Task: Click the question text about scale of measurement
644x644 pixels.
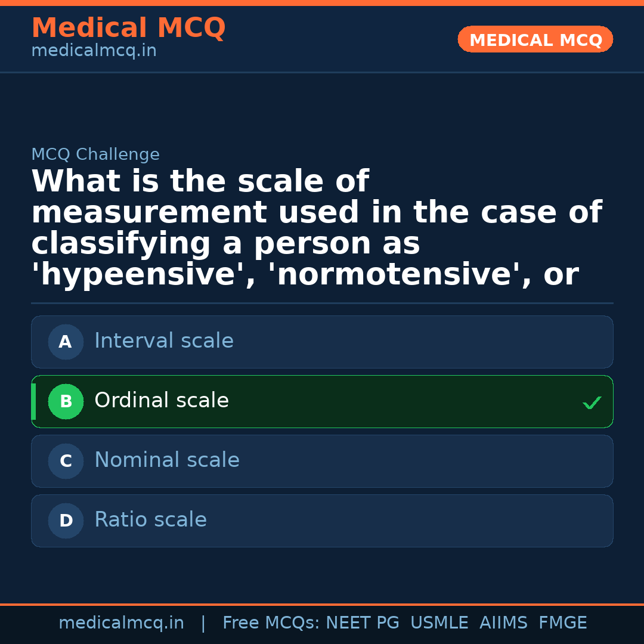Action: 316,228
